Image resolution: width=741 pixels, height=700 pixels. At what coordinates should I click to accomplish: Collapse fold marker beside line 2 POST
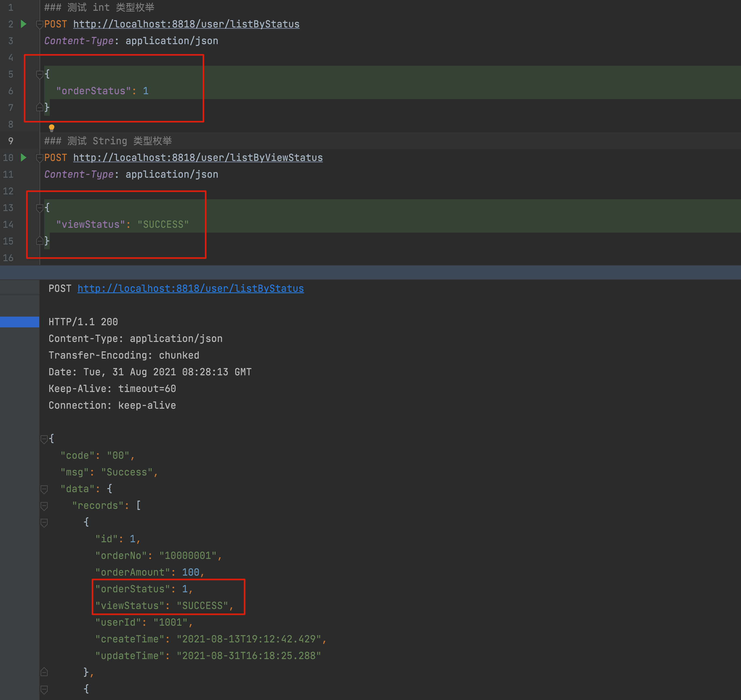pyautogui.click(x=40, y=24)
